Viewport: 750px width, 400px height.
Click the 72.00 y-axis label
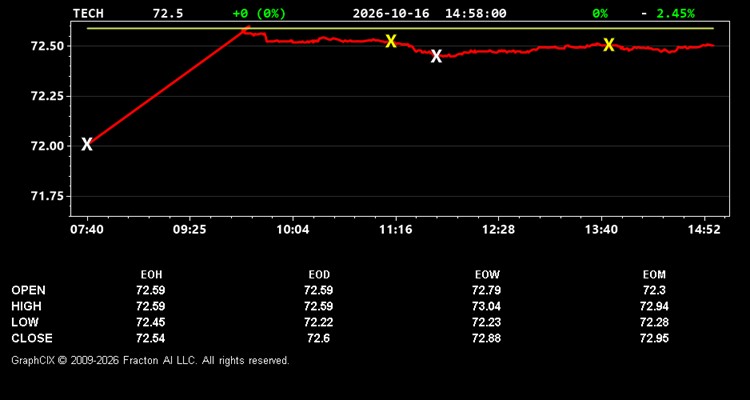pyautogui.click(x=47, y=146)
